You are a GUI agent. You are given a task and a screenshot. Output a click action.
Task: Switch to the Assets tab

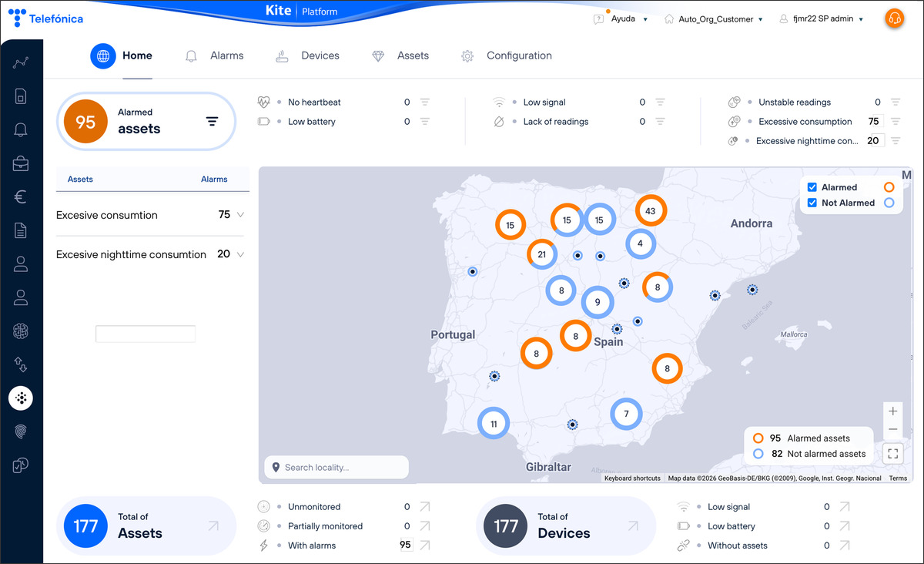400,55
